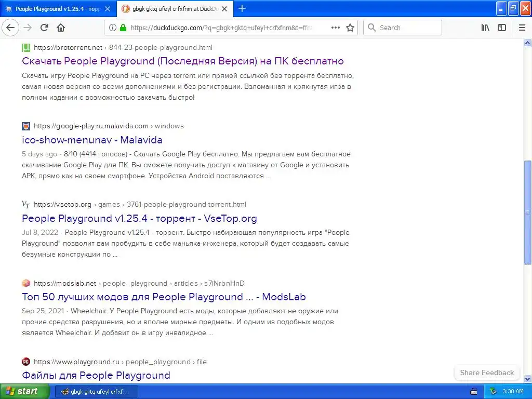Click the forward navigation arrow
532x399 pixels.
[28, 28]
